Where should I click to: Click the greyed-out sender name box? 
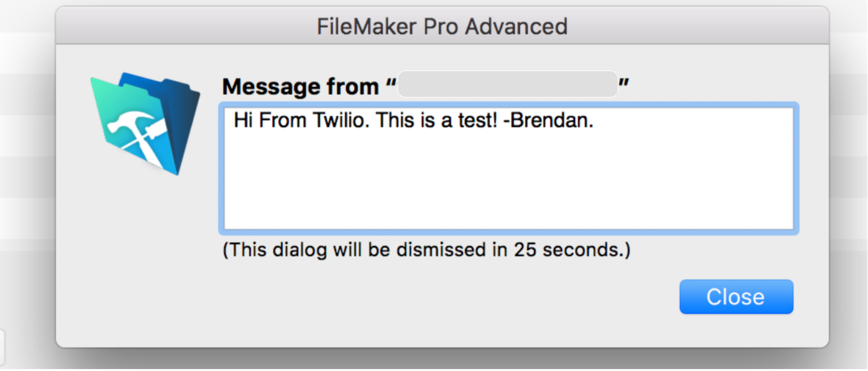(508, 84)
